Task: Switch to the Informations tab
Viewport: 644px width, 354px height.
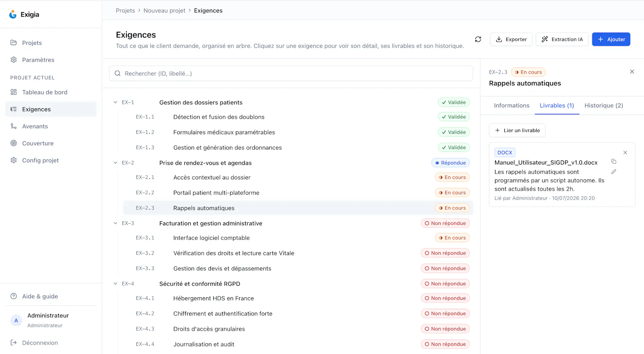Action: coord(512,105)
